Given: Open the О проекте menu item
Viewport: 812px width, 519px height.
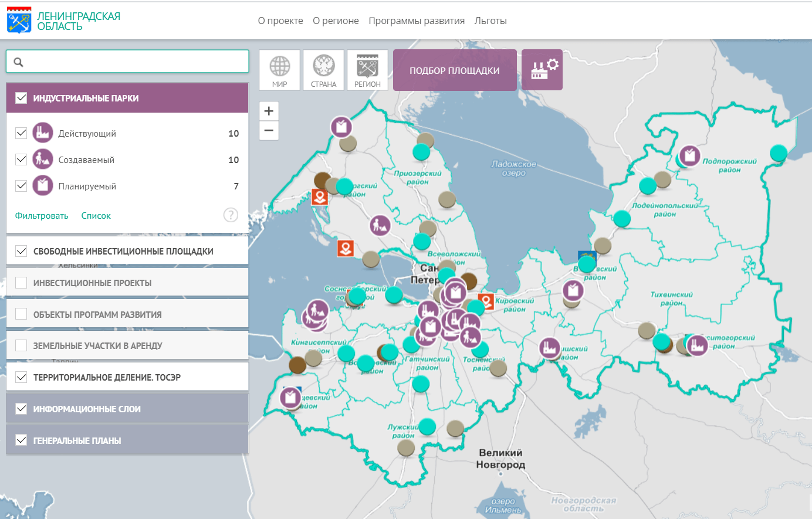Looking at the screenshot, I should pyautogui.click(x=280, y=21).
